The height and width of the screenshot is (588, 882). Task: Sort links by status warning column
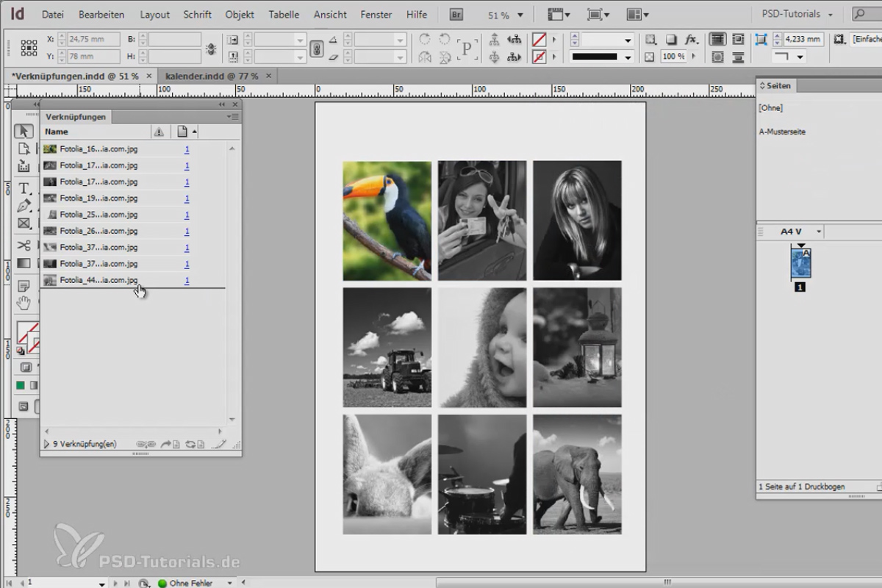[x=159, y=132]
